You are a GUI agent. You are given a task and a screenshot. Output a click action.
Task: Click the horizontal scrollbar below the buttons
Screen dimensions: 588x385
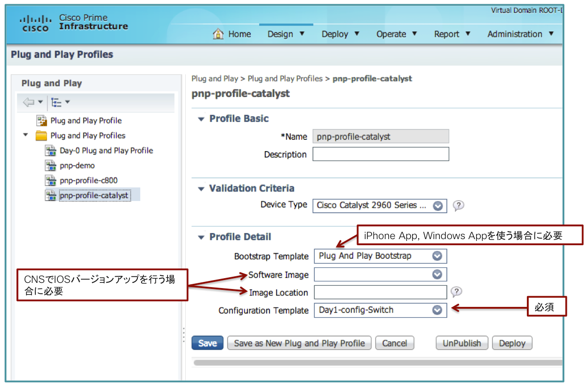(x=376, y=362)
